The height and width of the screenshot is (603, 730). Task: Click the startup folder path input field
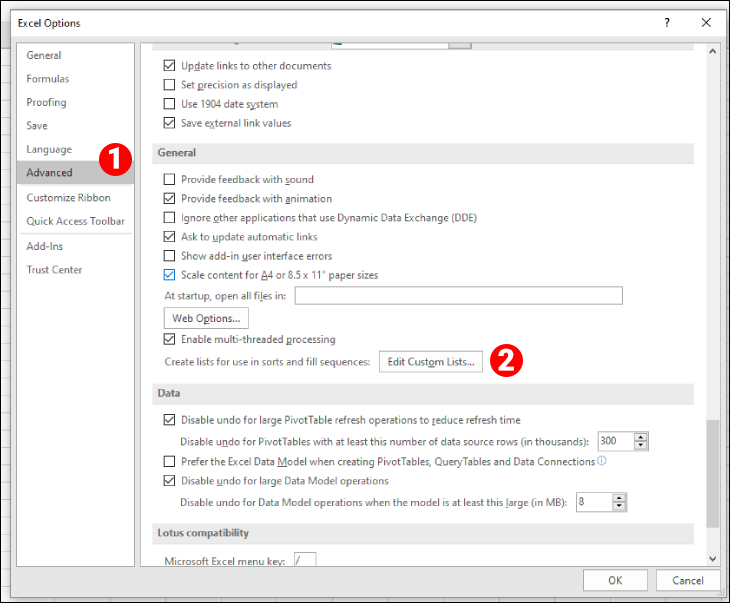pos(458,296)
